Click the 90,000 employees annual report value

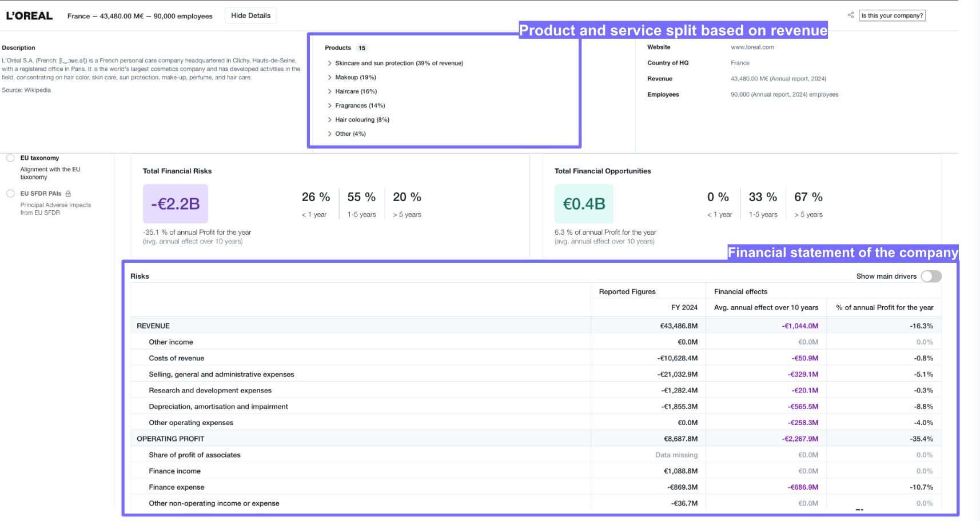point(784,95)
